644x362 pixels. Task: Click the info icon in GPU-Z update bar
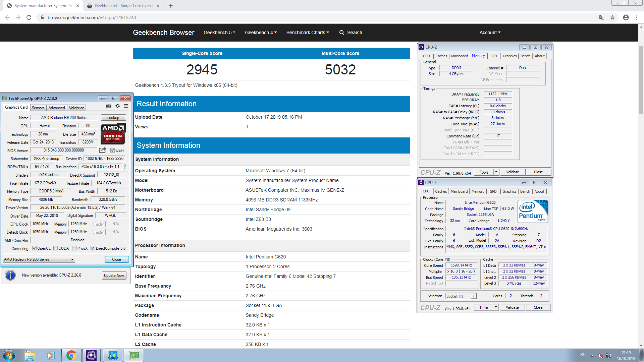(x=10, y=275)
